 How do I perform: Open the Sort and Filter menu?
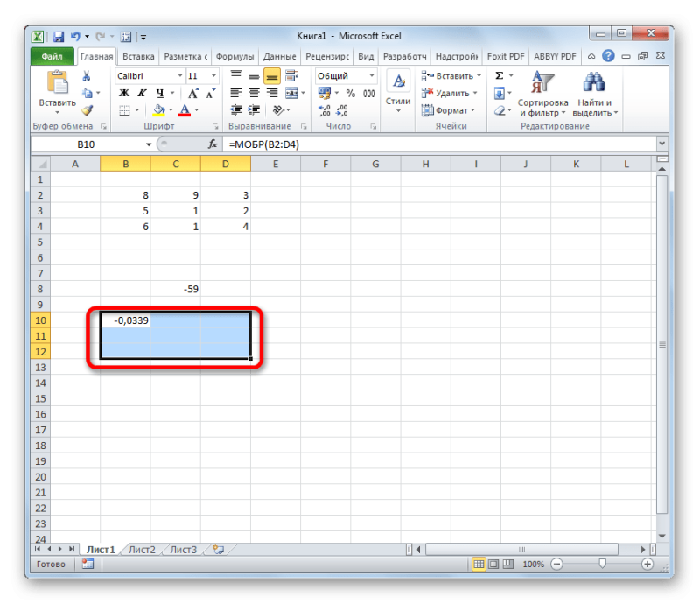tap(542, 94)
